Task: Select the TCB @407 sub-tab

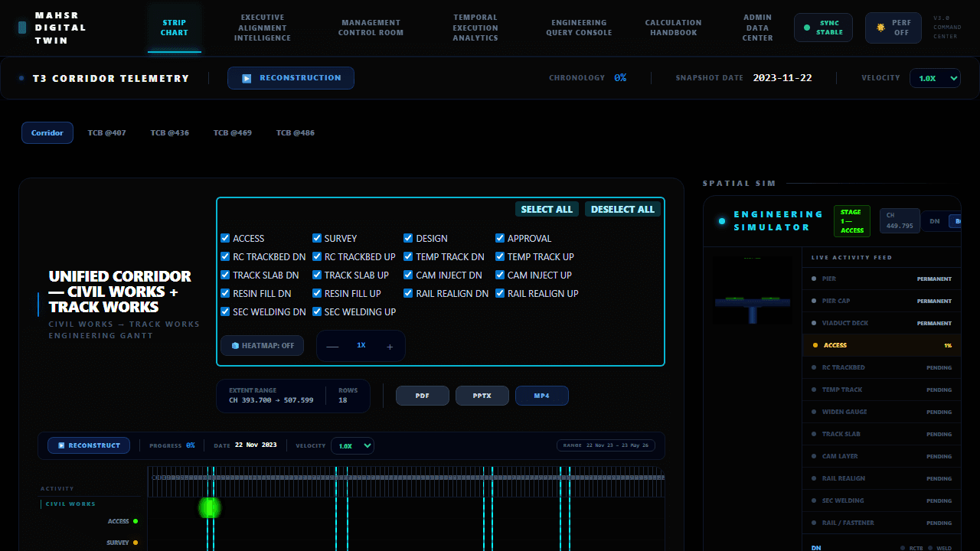Action: coord(106,133)
